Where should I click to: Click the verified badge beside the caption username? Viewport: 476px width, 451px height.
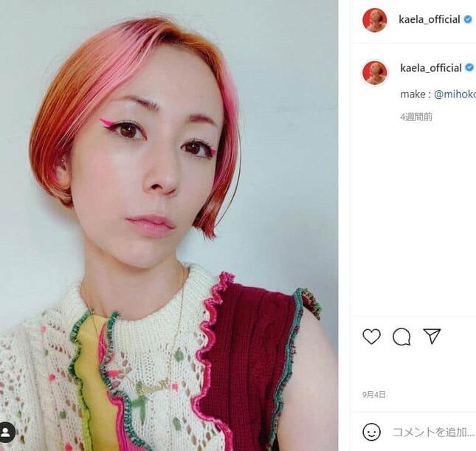point(469,67)
